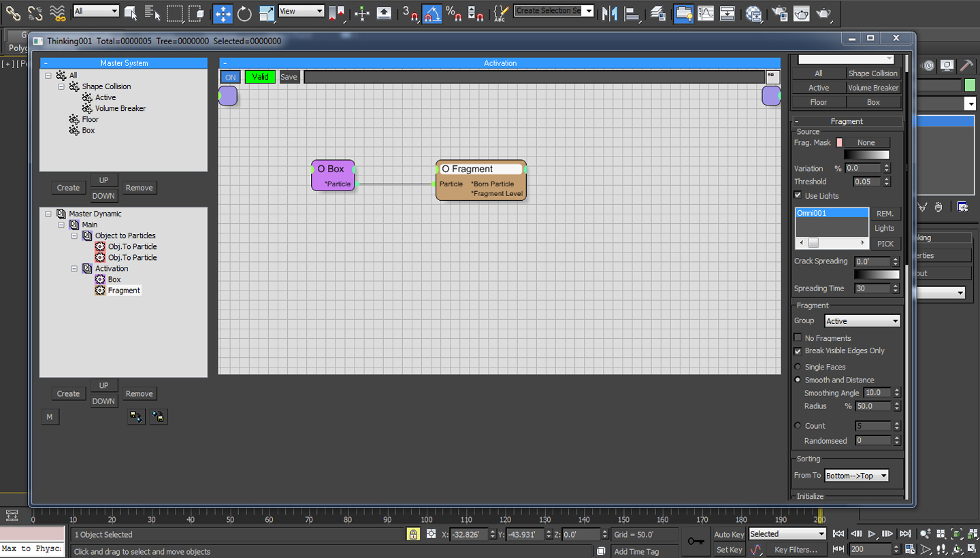
Task: Click Remove under Master Dynamic list
Action: [139, 394]
